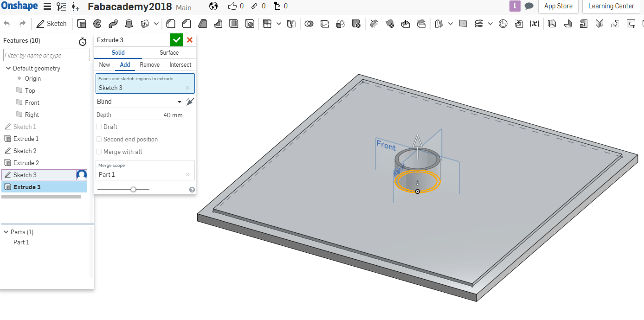Open the Learning Center
This screenshot has height=320, width=644.
click(x=611, y=6)
